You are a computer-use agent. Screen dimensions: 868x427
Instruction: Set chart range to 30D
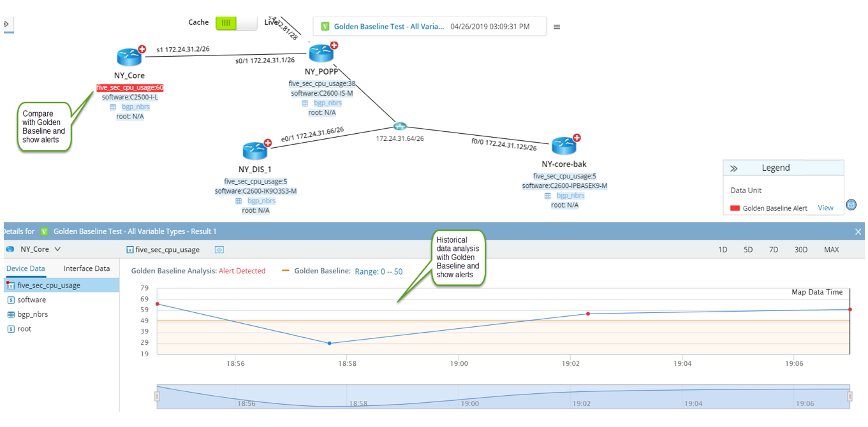coord(801,250)
